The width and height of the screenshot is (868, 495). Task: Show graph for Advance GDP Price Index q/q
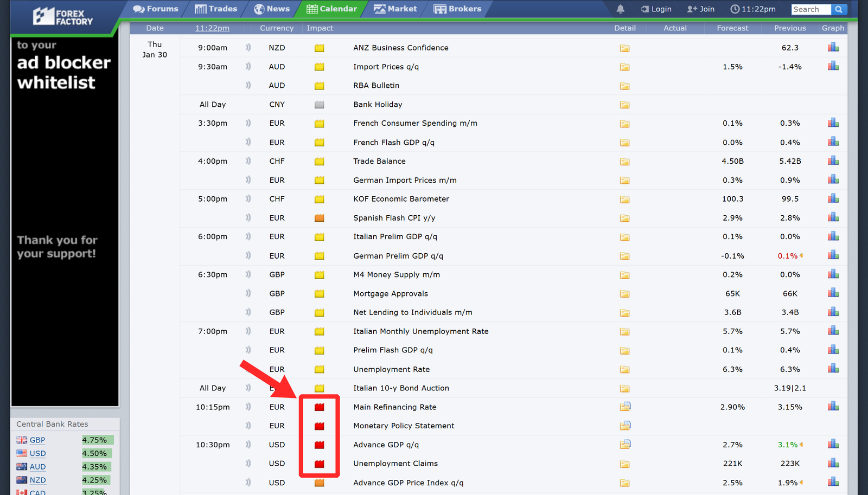point(833,482)
